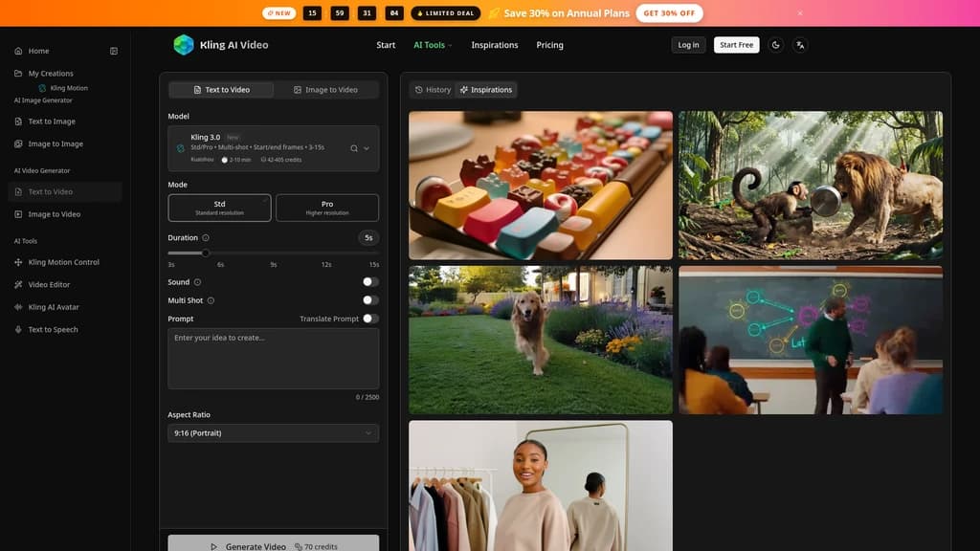Click the Log in button
980x551 pixels.
coord(688,45)
